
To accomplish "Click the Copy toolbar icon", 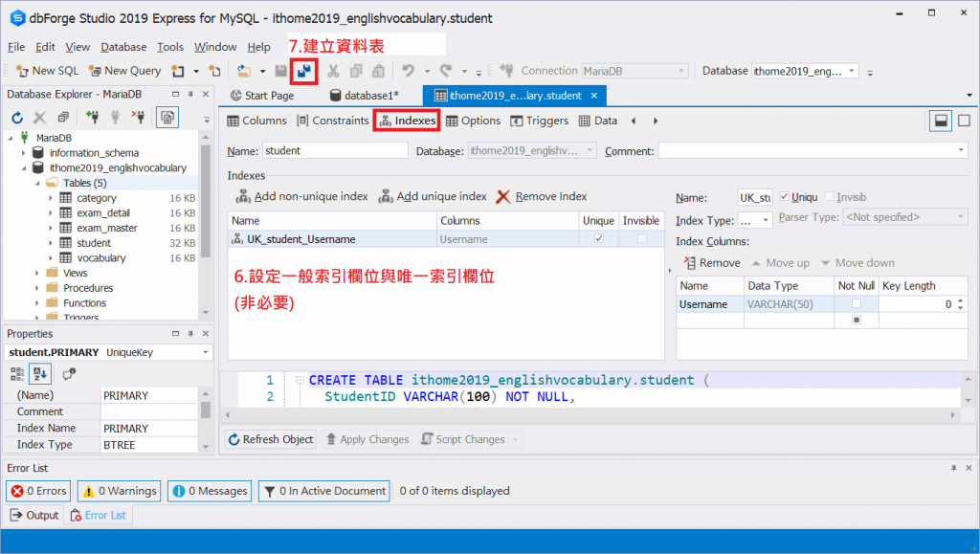I will point(356,71).
